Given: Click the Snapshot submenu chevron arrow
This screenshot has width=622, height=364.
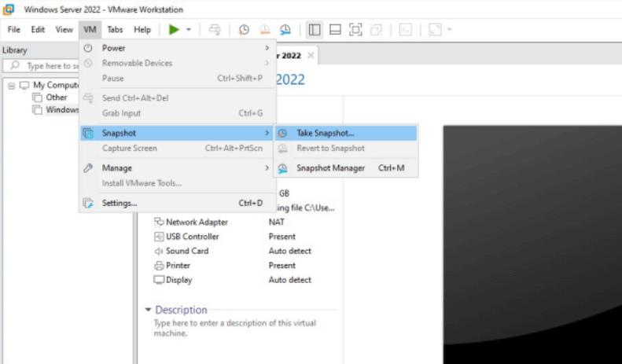Looking at the screenshot, I should [x=267, y=133].
